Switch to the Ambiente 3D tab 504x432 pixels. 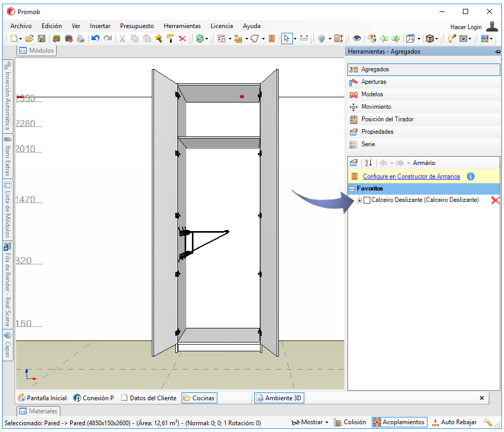279,398
